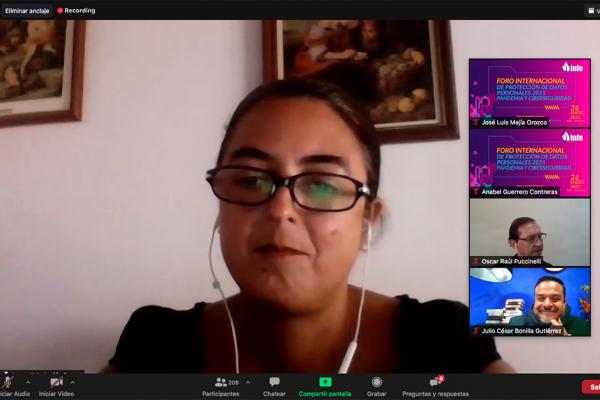
Task: Open the Chatear chat window
Action: pos(274,387)
